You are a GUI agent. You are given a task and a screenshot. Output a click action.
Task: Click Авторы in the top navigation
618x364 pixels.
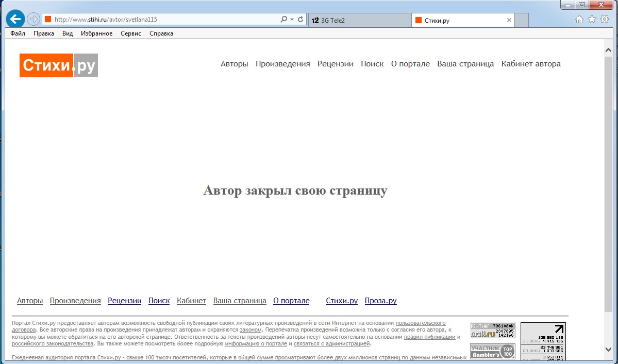(234, 64)
